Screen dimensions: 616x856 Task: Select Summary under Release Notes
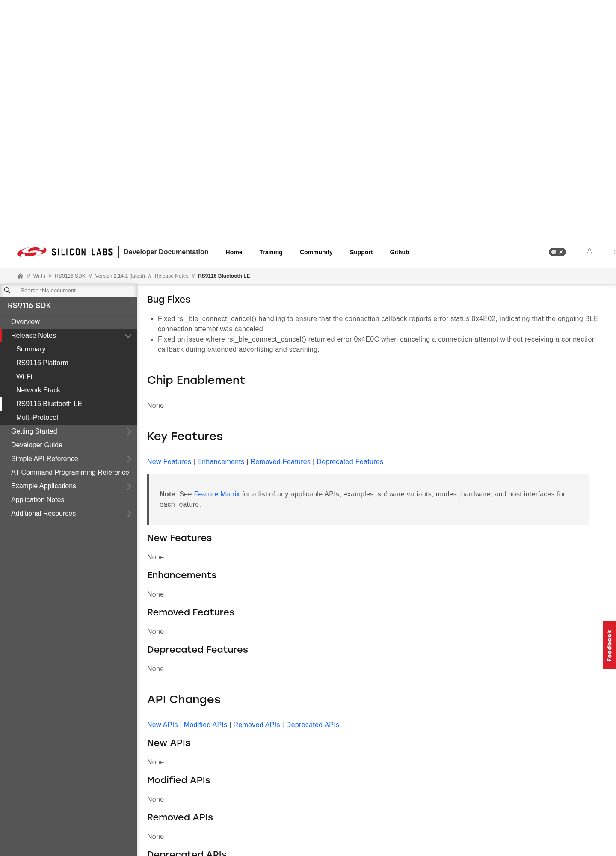(68, 349)
